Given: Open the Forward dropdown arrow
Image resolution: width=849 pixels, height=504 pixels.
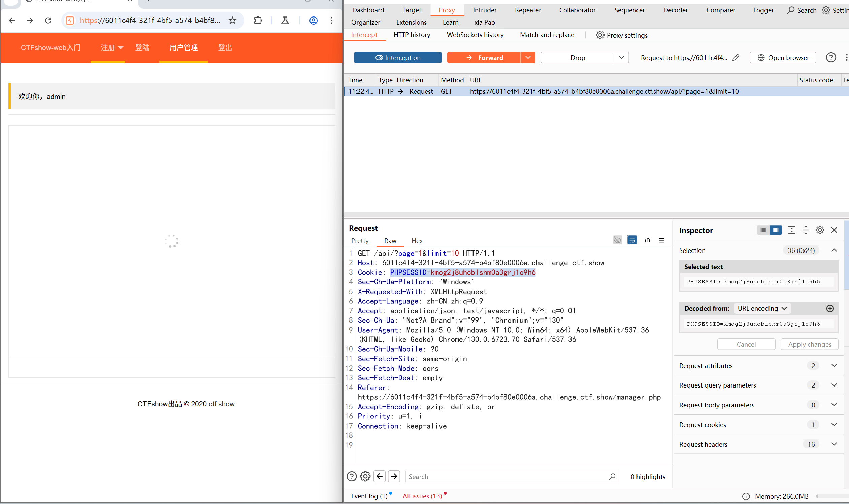Looking at the screenshot, I should (x=528, y=57).
